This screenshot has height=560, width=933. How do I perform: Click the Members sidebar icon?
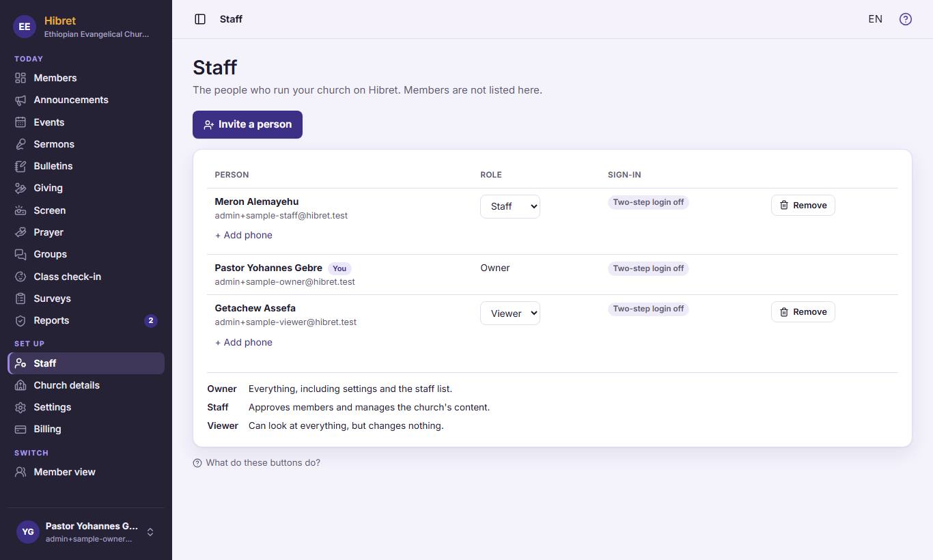20,78
